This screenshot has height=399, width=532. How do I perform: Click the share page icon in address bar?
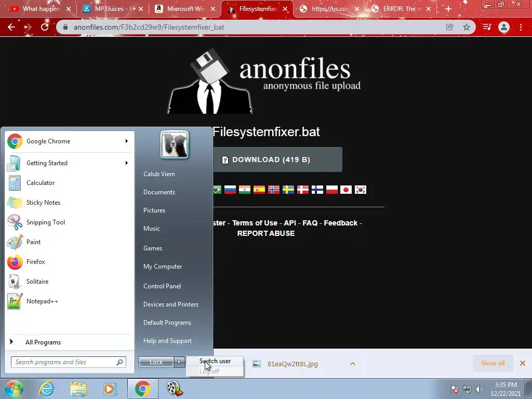point(449,27)
